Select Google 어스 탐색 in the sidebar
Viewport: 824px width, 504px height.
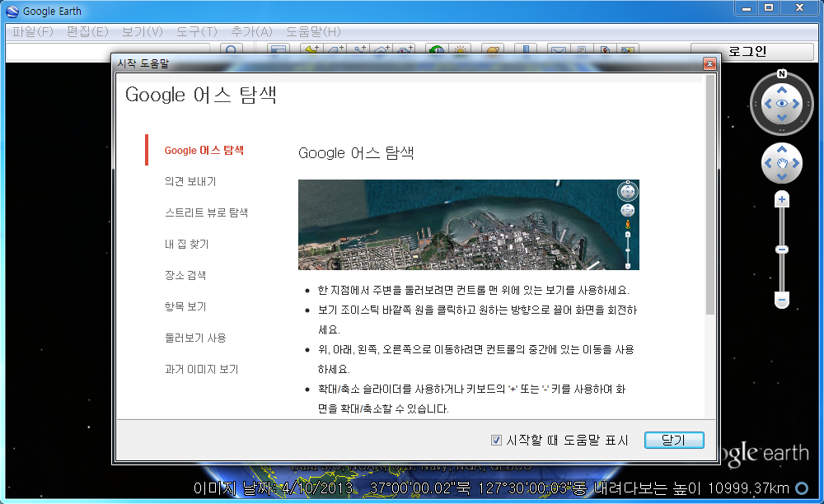[204, 150]
